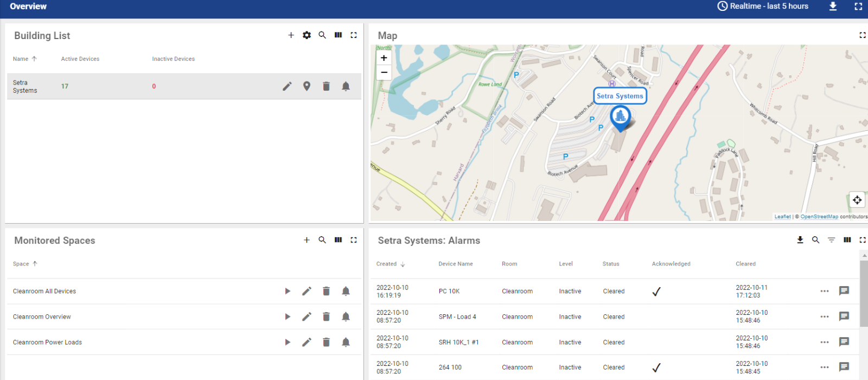This screenshot has height=380, width=868.
Task: Add a new monitored space
Action: pos(307,240)
